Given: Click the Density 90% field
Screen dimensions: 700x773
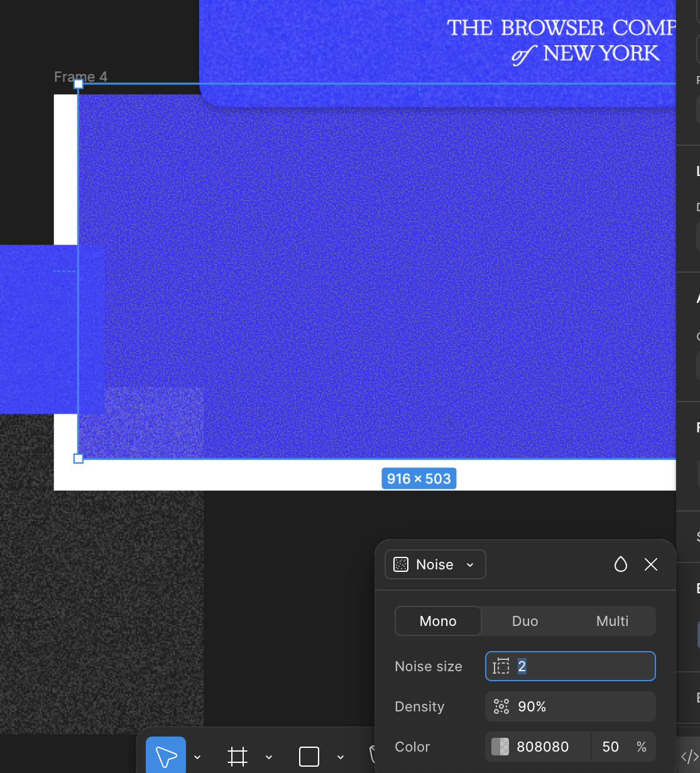Looking at the screenshot, I should click(571, 706).
